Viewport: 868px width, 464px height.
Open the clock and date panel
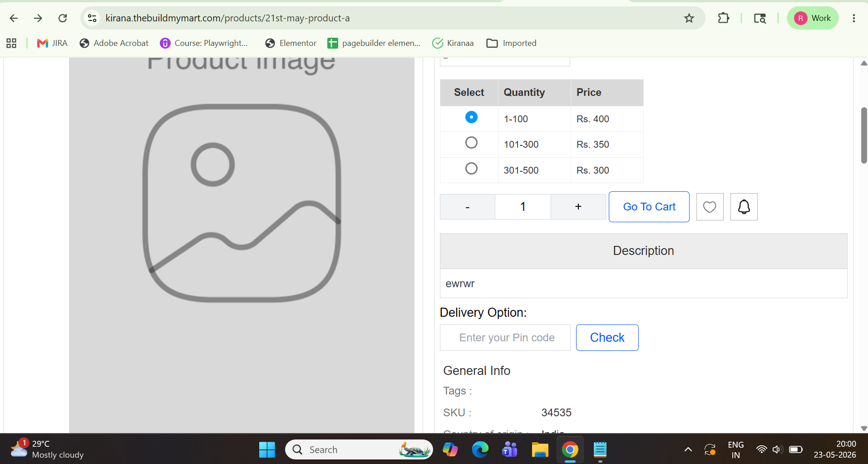click(835, 449)
